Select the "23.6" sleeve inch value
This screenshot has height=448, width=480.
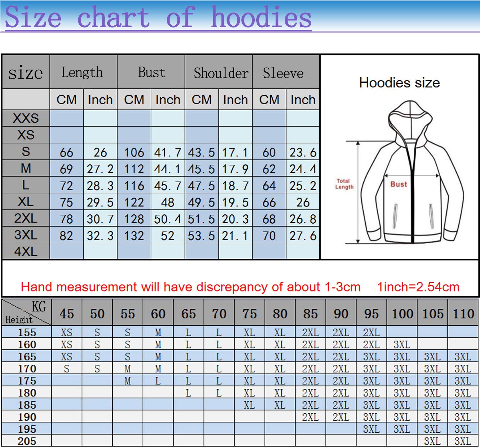tap(303, 152)
